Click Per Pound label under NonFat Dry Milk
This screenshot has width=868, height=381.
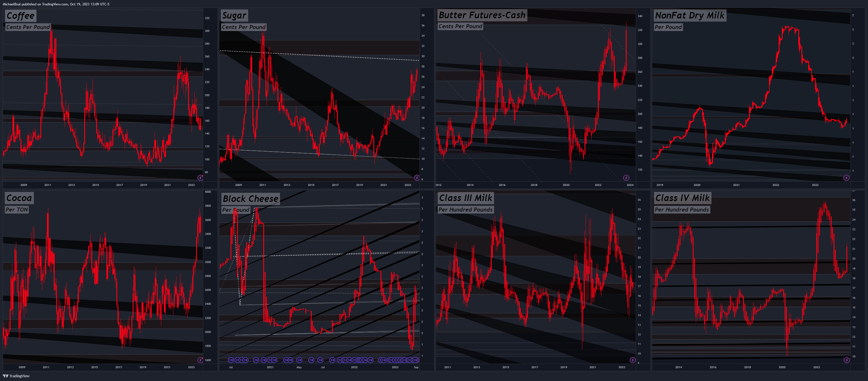[x=668, y=27]
